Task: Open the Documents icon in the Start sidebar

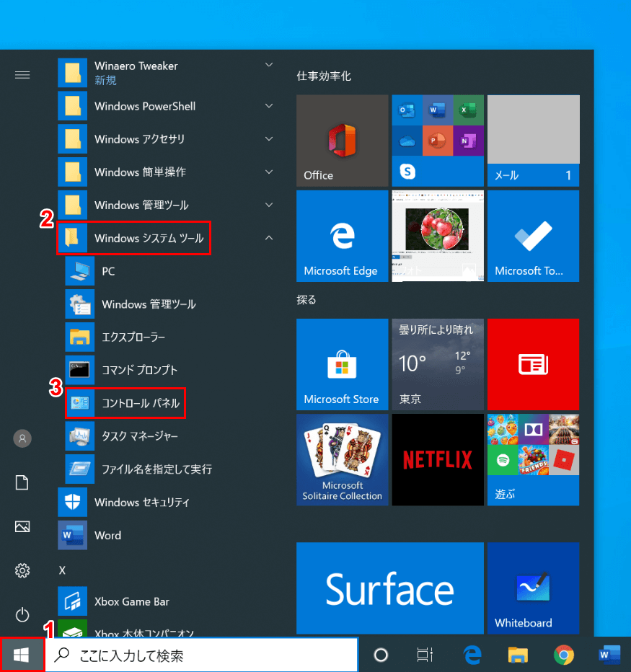Action: click(x=22, y=482)
